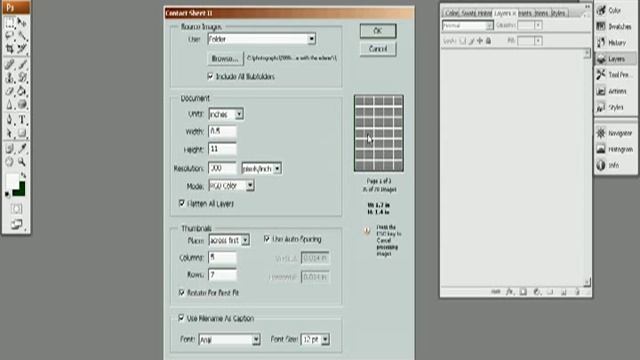Select the Zoom tool
Screen dimensions: 640x360
(x=22, y=162)
